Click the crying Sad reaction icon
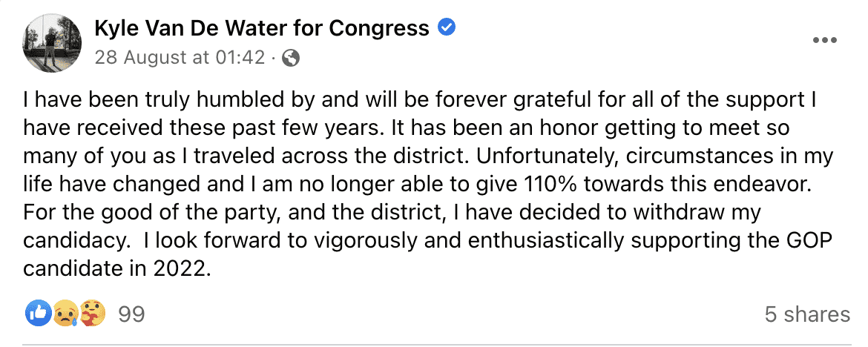Viewport: 868px width, 347px height. pyautogui.click(x=66, y=314)
